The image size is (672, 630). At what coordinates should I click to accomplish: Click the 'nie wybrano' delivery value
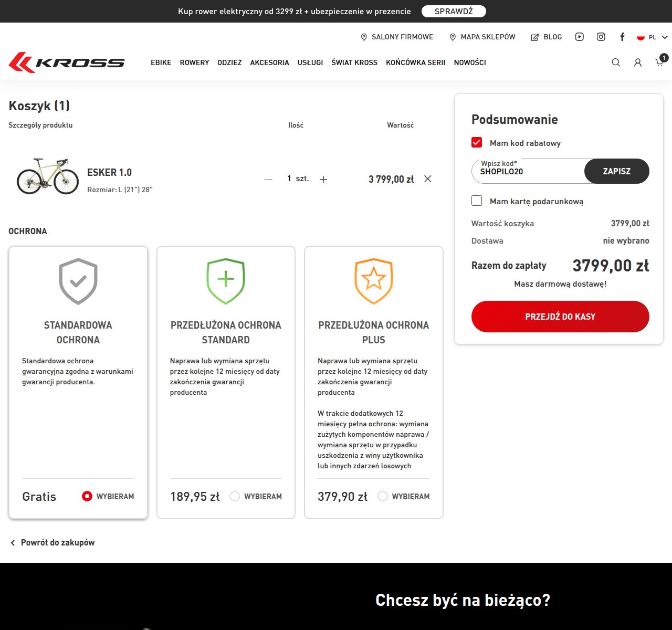(x=626, y=241)
